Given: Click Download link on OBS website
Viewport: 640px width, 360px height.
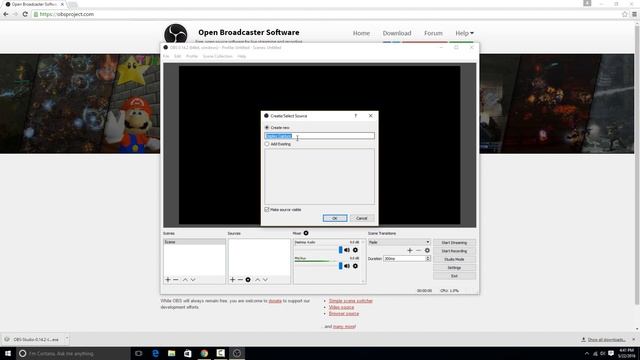Looking at the screenshot, I should tap(397, 33).
